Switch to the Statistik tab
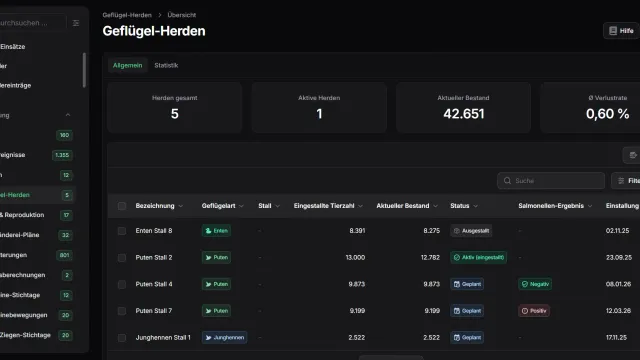 [166, 65]
